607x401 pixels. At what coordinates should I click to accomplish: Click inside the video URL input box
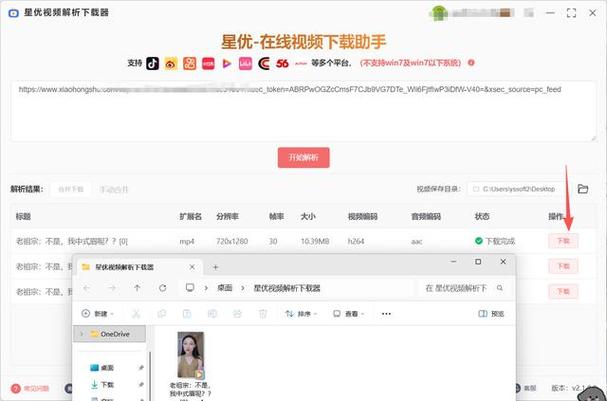(300, 108)
